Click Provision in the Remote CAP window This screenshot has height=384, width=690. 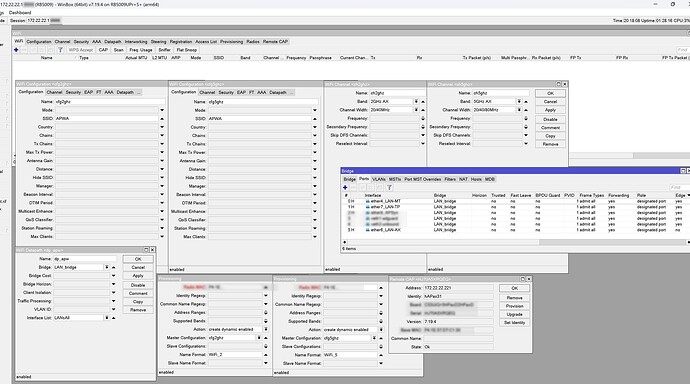514,306
